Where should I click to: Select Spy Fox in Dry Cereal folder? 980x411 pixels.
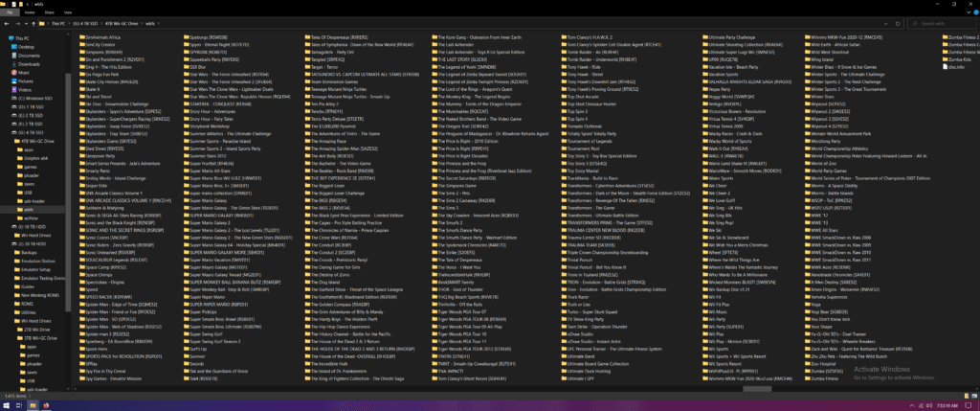click(x=105, y=371)
